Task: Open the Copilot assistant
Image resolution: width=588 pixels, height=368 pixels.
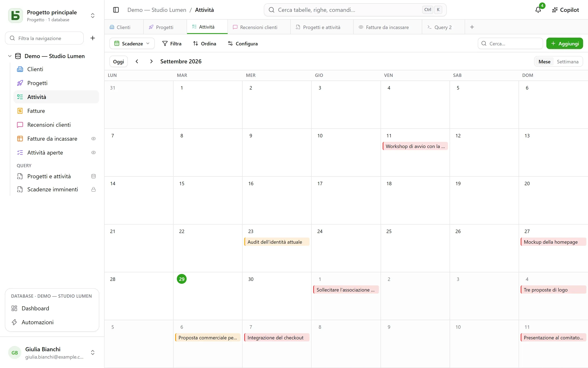Action: (566, 10)
